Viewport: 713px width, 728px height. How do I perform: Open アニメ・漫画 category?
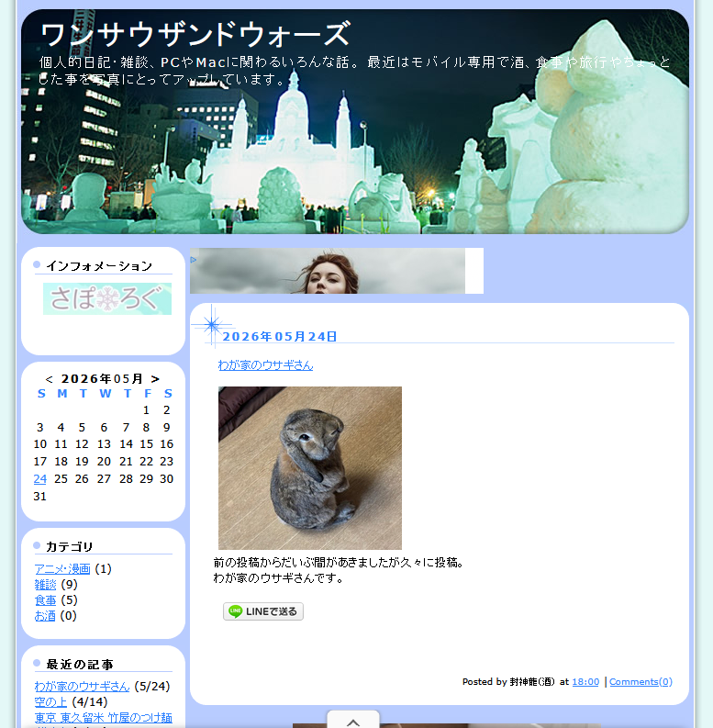click(x=62, y=569)
